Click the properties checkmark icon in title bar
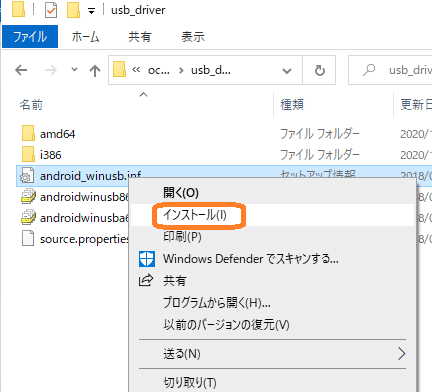Viewport: 432px width, 392px height. 51,10
